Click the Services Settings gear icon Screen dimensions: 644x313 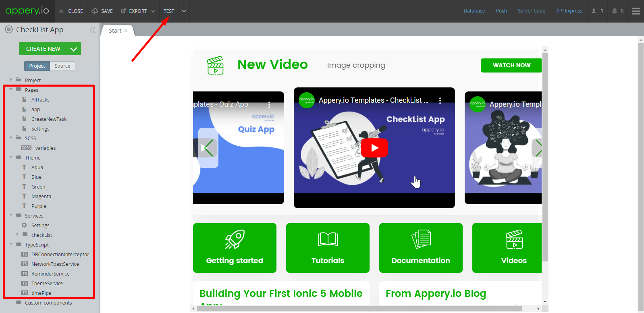24,226
